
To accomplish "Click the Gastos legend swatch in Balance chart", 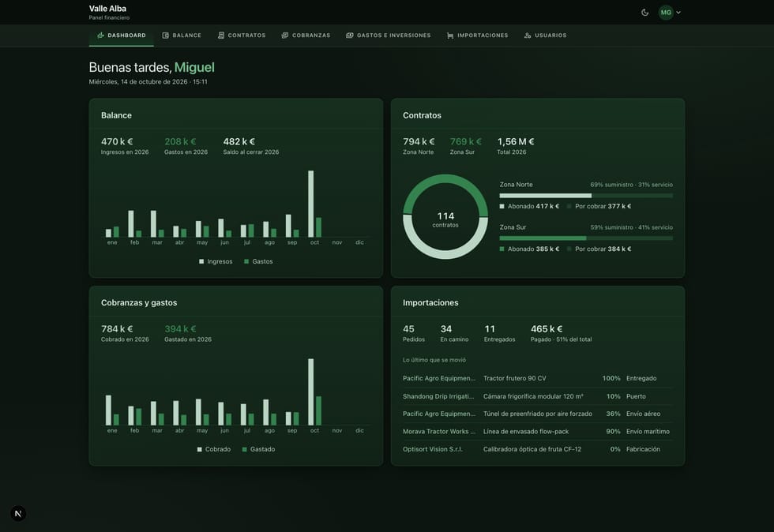I will (246, 261).
